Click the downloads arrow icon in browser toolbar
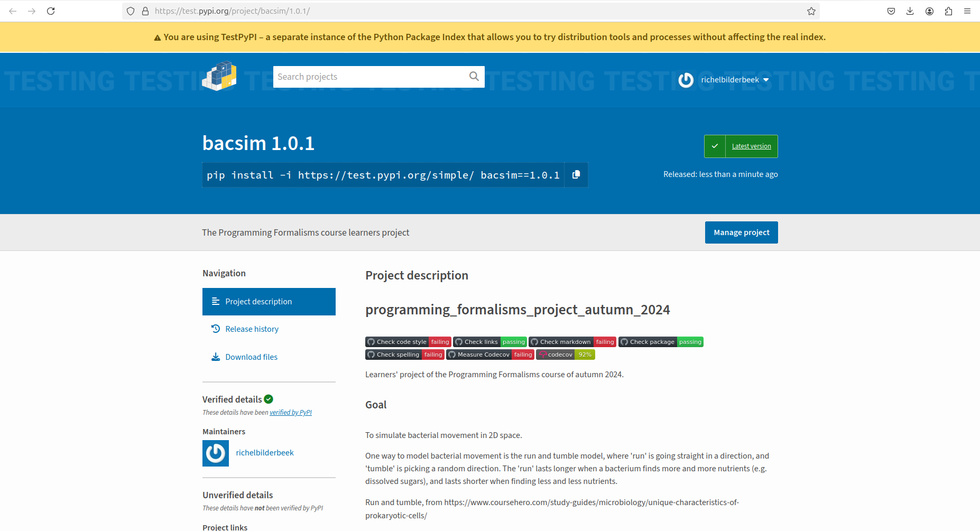 (x=910, y=11)
